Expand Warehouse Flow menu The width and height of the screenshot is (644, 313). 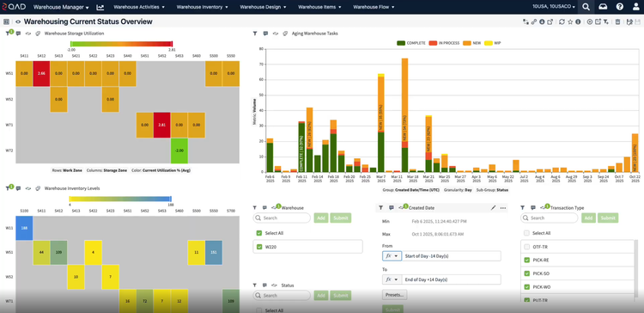[x=374, y=7]
